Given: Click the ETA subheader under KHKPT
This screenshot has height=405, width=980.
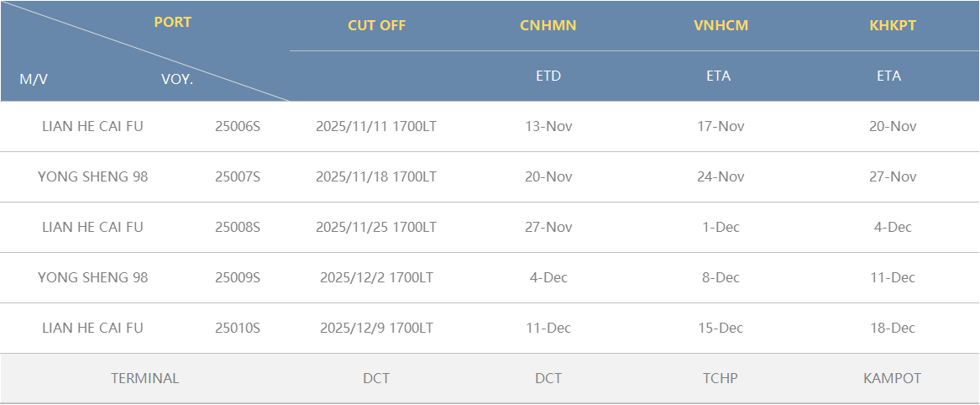Looking at the screenshot, I should pos(888,76).
